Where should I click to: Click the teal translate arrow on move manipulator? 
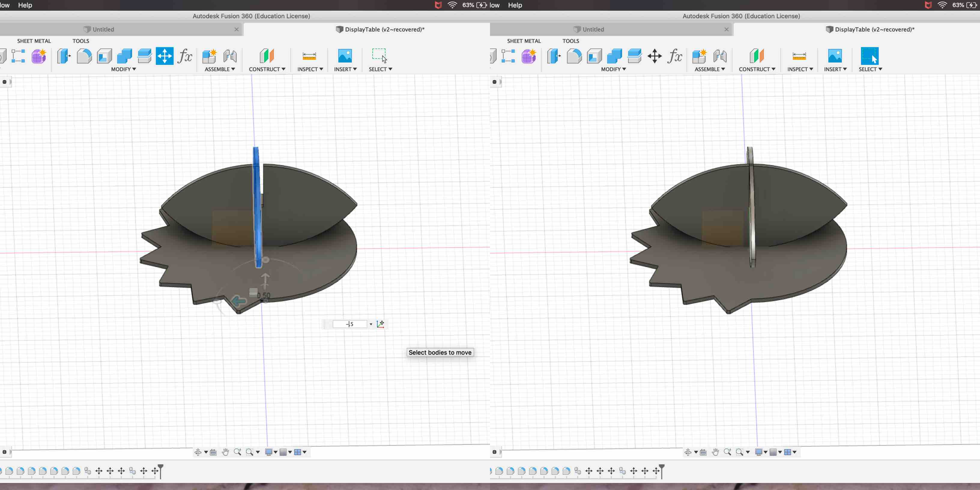click(x=238, y=301)
